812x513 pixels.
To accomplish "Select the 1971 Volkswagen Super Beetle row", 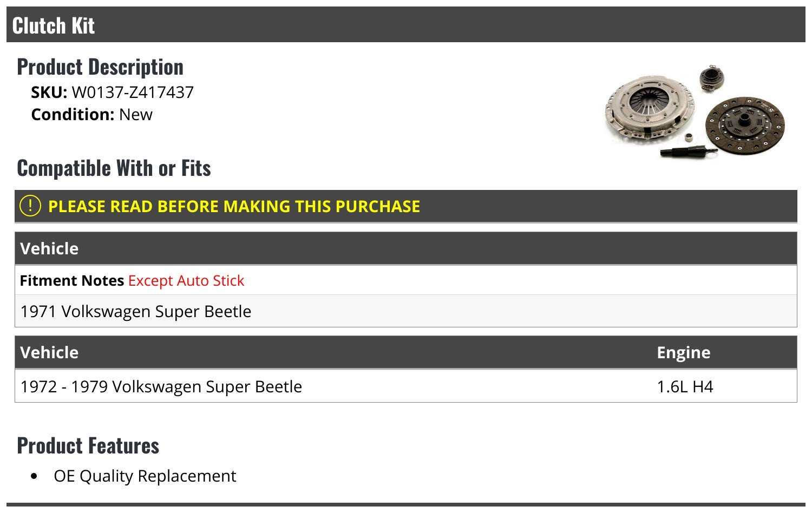I will point(136,312).
